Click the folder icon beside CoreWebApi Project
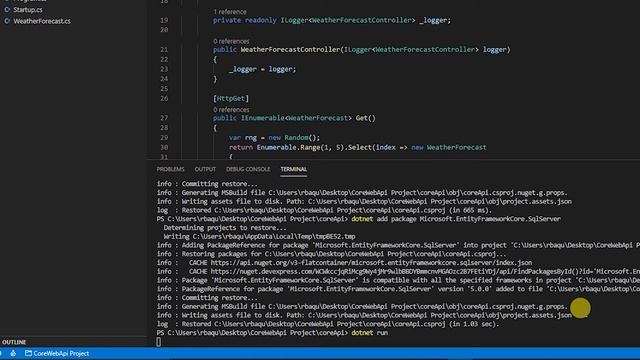 (28, 353)
